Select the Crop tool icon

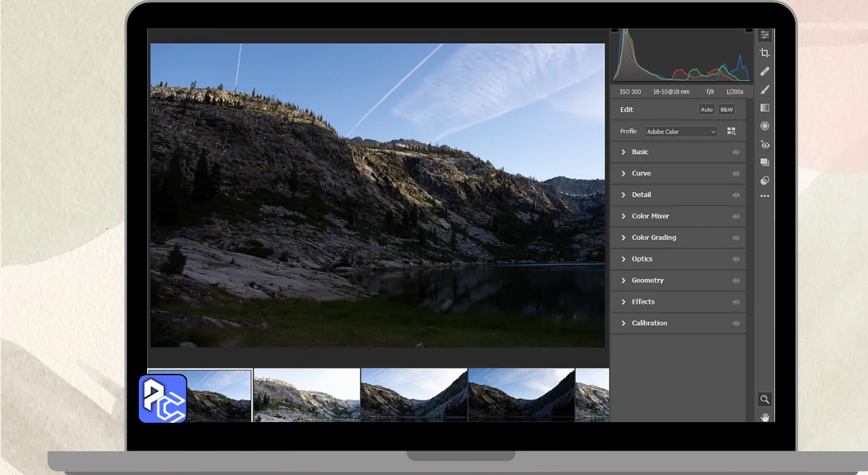point(765,53)
